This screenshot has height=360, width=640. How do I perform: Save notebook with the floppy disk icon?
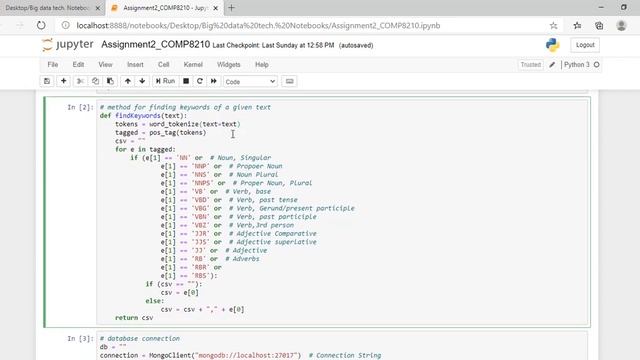[x=47, y=81]
